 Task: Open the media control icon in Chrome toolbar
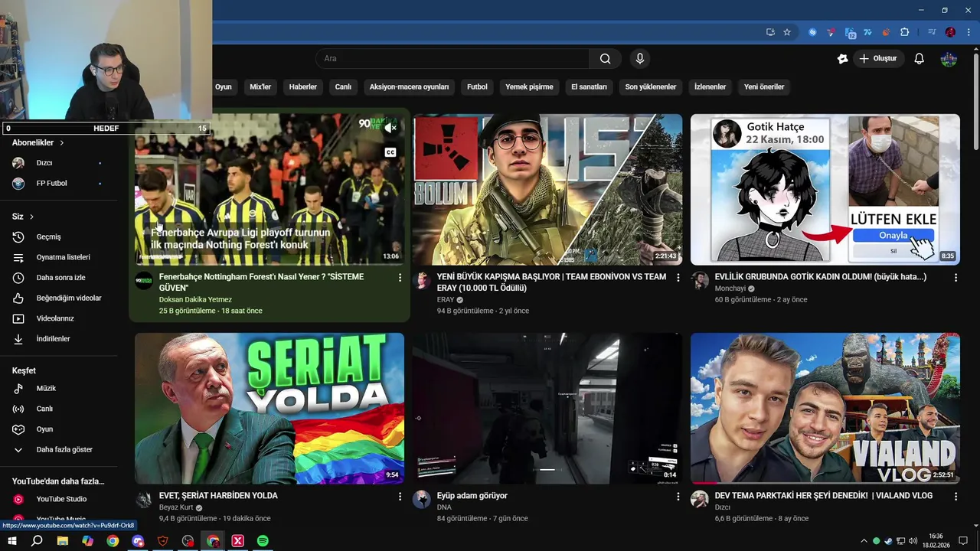[x=932, y=32]
